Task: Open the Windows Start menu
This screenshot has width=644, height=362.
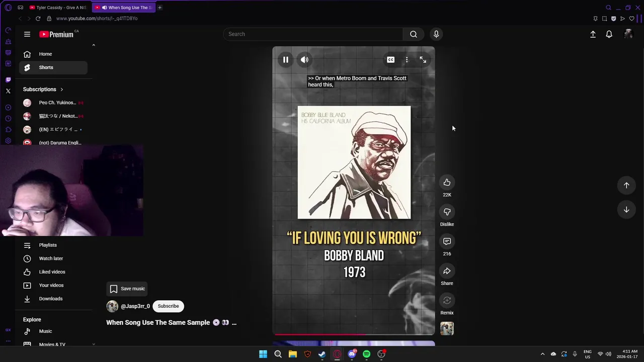Action: (263, 354)
